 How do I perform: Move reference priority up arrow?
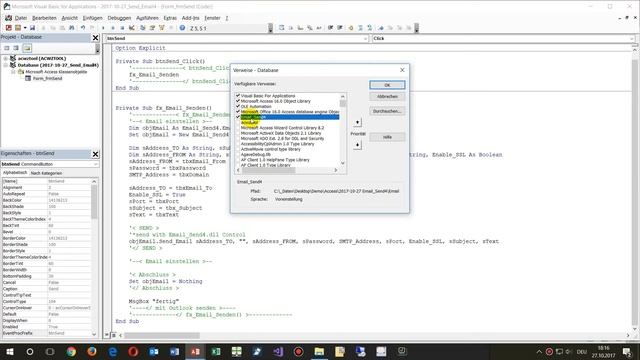click(x=358, y=122)
